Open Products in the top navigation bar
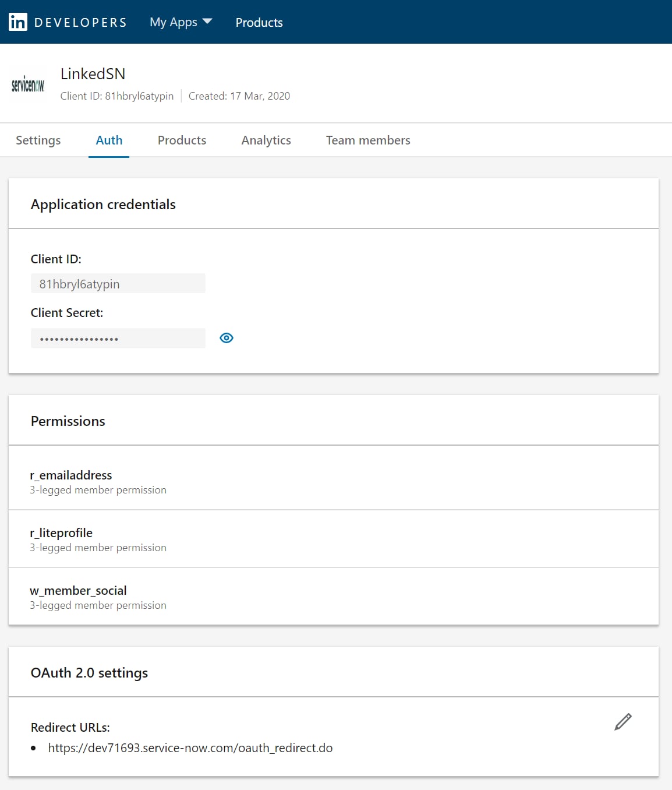This screenshot has width=672, height=790. point(259,23)
